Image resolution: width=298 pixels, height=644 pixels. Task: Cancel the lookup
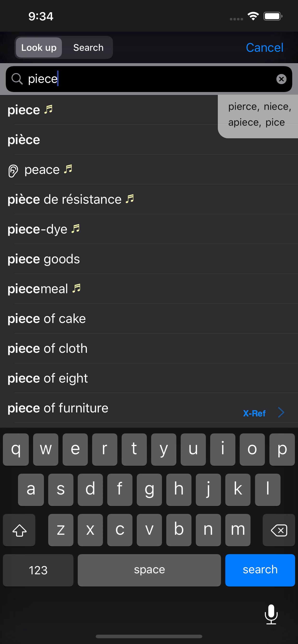pyautogui.click(x=264, y=47)
